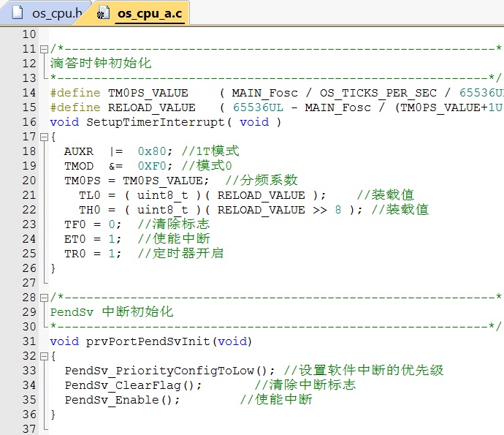504x435 pixels.
Task: Click the 滴答时钟初始化 comment on line 12
Action: [101, 63]
